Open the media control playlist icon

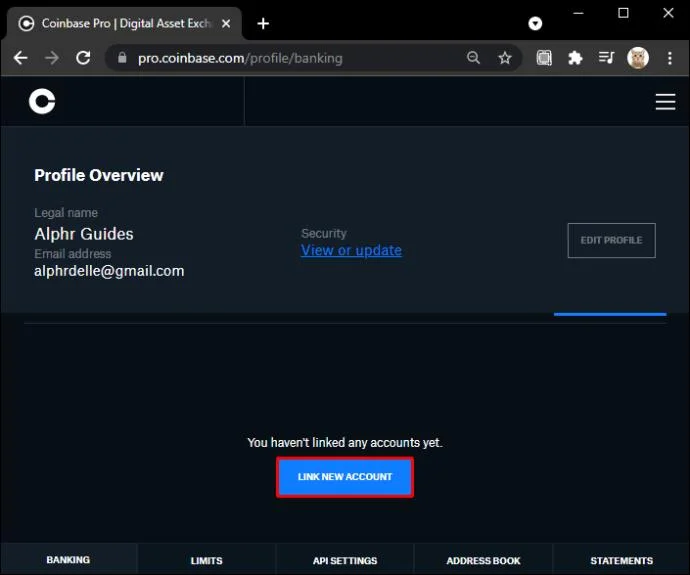(606, 58)
